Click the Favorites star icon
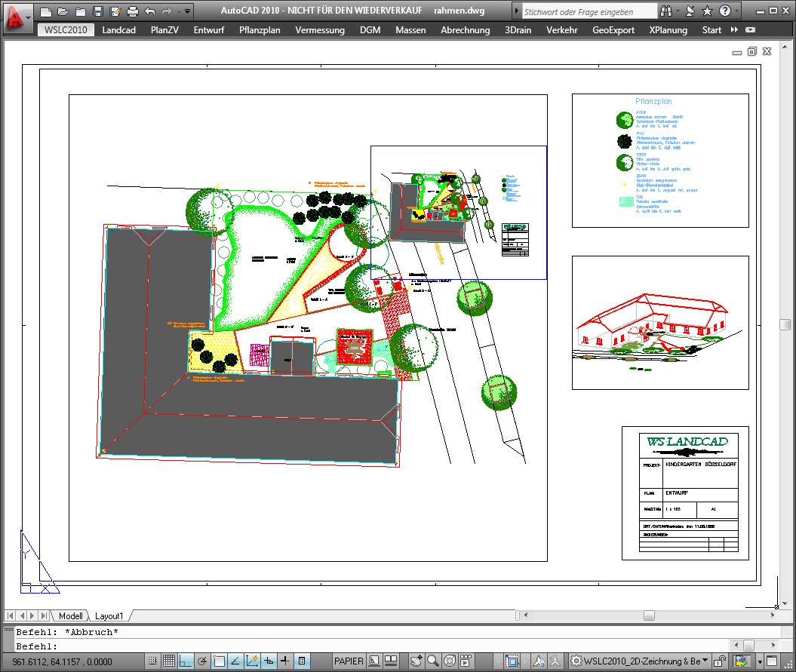The width and height of the screenshot is (796, 672). click(706, 11)
